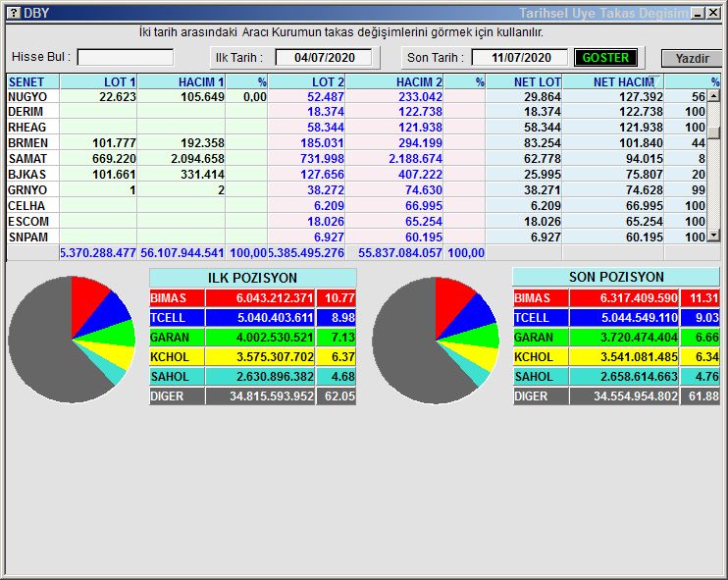Image resolution: width=728 pixels, height=580 pixels.
Task: Select the BRMEN row
Action: 356,143
